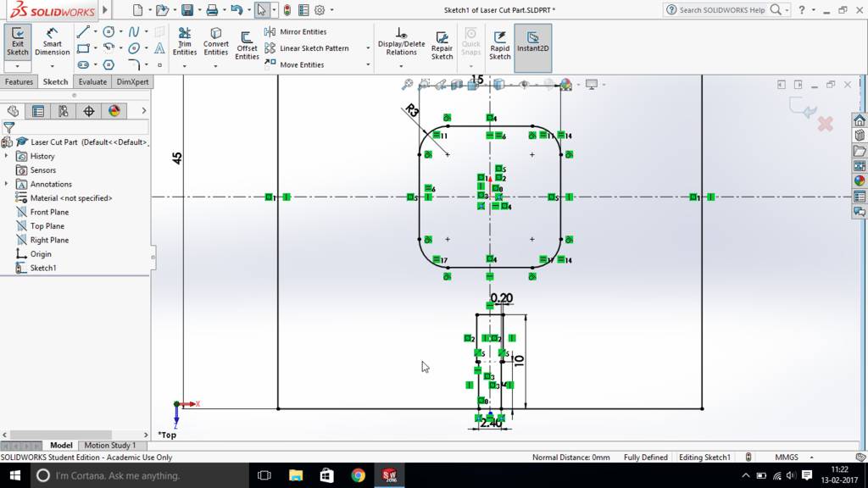Open File Explorer from the taskbar
868x488 pixels.
coord(296,475)
